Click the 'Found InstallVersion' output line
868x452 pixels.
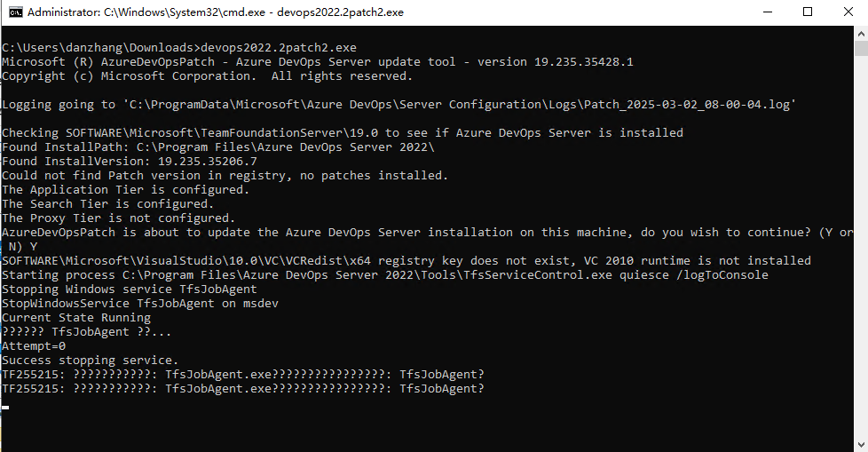point(130,161)
